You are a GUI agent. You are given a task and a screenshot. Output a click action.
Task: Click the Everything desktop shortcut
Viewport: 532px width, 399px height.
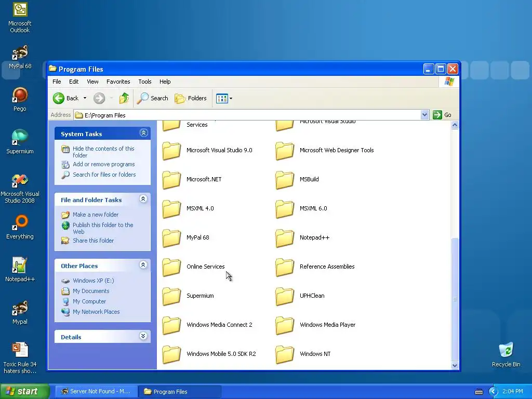(20, 227)
